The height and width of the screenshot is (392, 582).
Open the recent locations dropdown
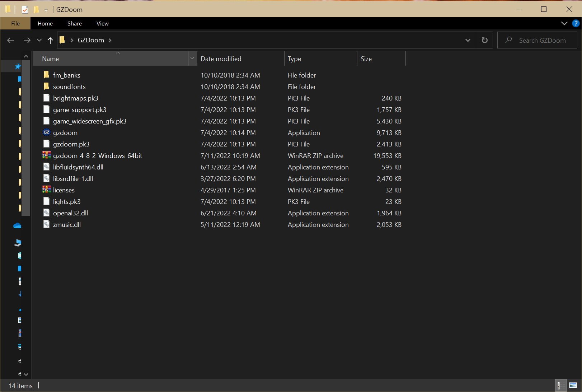click(x=39, y=40)
